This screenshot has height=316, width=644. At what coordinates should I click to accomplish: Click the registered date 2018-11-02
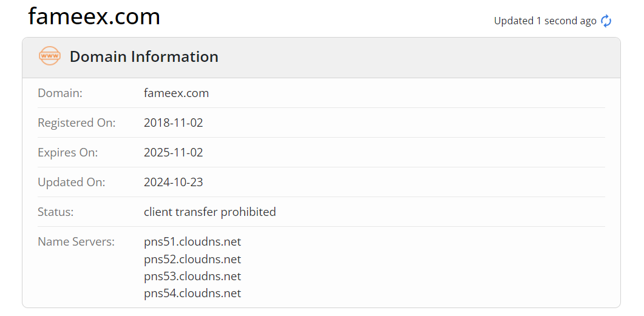point(173,123)
